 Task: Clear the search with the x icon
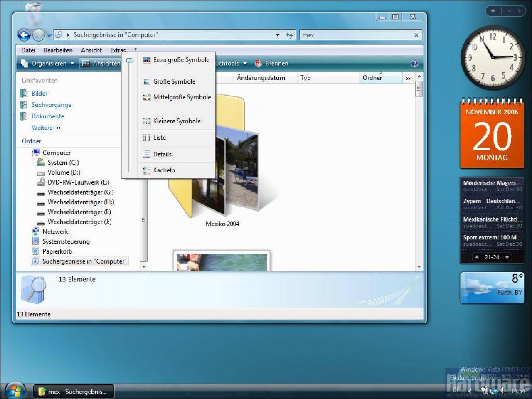pos(416,35)
